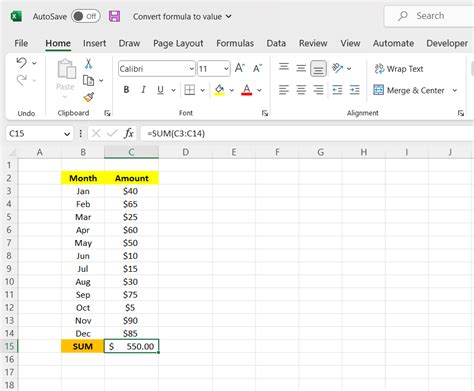Cancel entry with the X formula bar icon
The height and width of the screenshot is (391, 474).
96,134
